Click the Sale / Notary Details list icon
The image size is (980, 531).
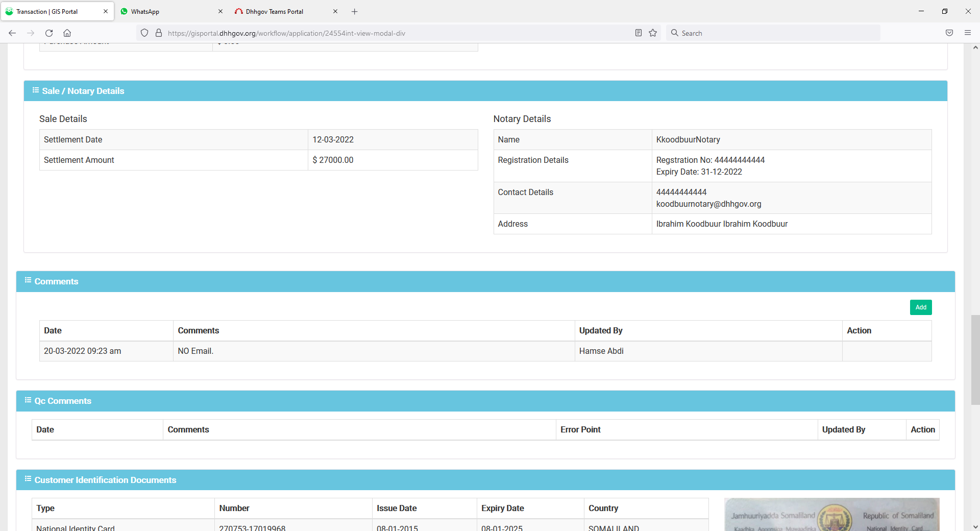pyautogui.click(x=36, y=90)
